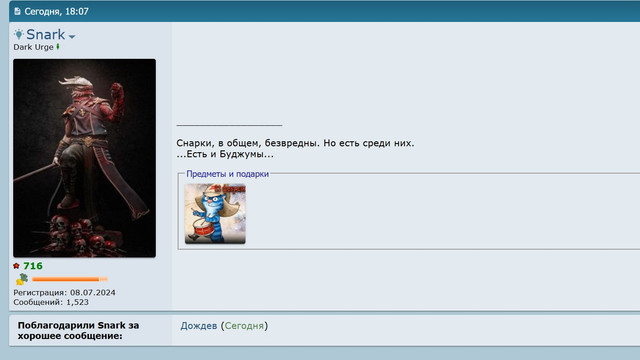Image resolution: width=640 pixels, height=360 pixels.
Task: Click the signature line "Снарки, в общем, безвредны"
Action: [x=248, y=143]
